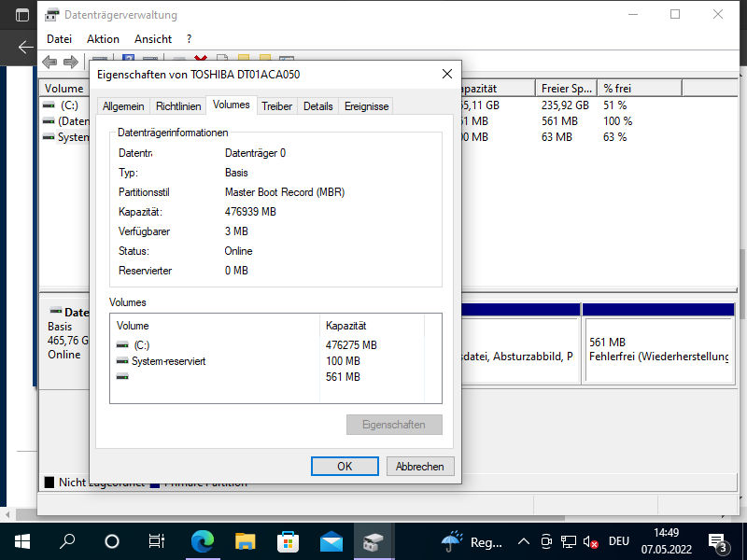Switch to the Richtlinien tab
This screenshot has height=560, width=747.
pos(178,106)
